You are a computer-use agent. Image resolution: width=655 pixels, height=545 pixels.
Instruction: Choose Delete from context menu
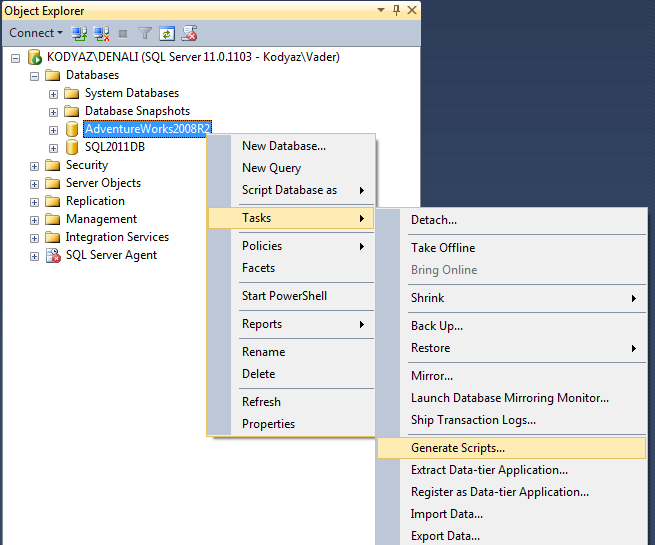pyautogui.click(x=291, y=374)
